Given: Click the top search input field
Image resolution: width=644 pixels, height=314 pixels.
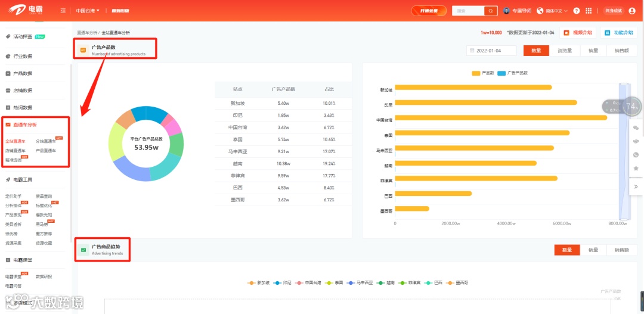Looking at the screenshot, I should (469, 11).
